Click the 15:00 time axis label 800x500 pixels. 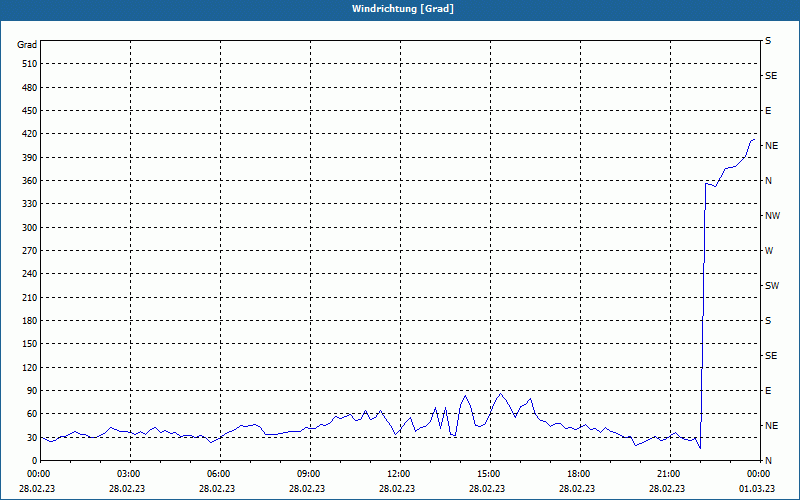489,474
